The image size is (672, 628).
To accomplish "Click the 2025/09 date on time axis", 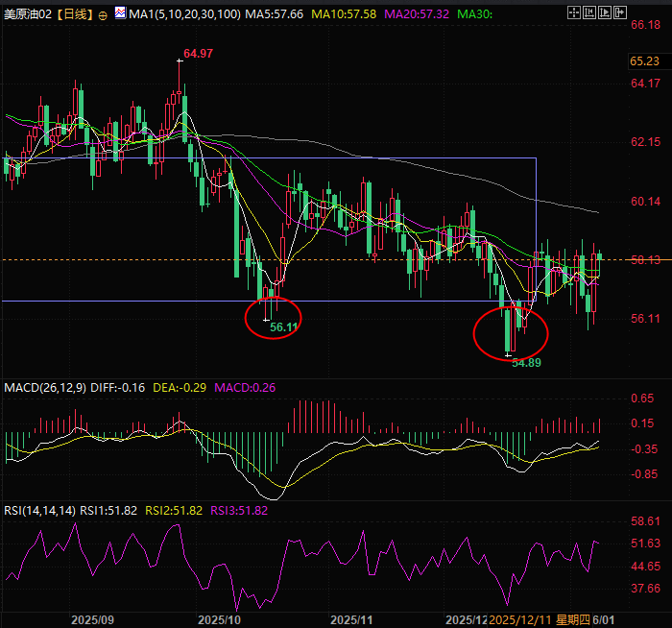I will [93, 620].
